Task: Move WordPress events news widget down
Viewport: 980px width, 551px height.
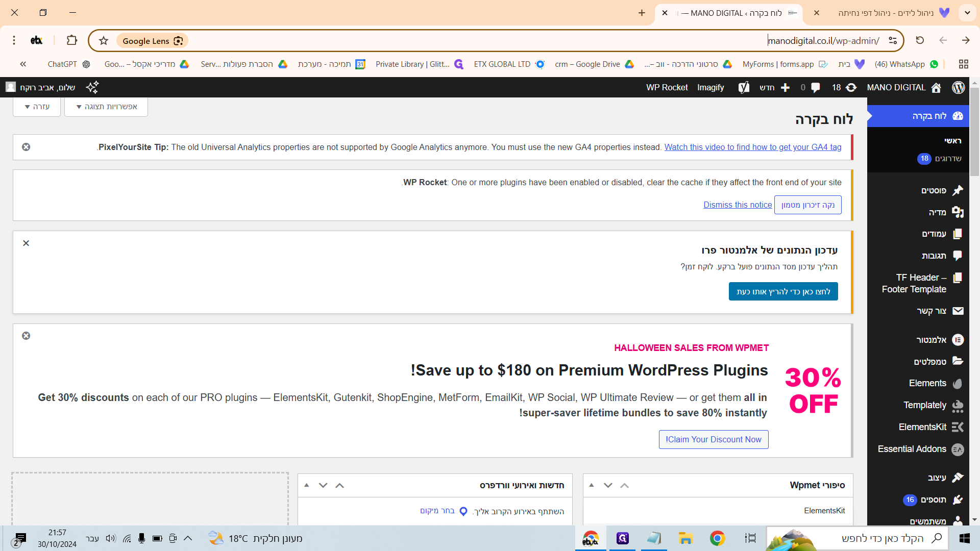Action: point(323,485)
